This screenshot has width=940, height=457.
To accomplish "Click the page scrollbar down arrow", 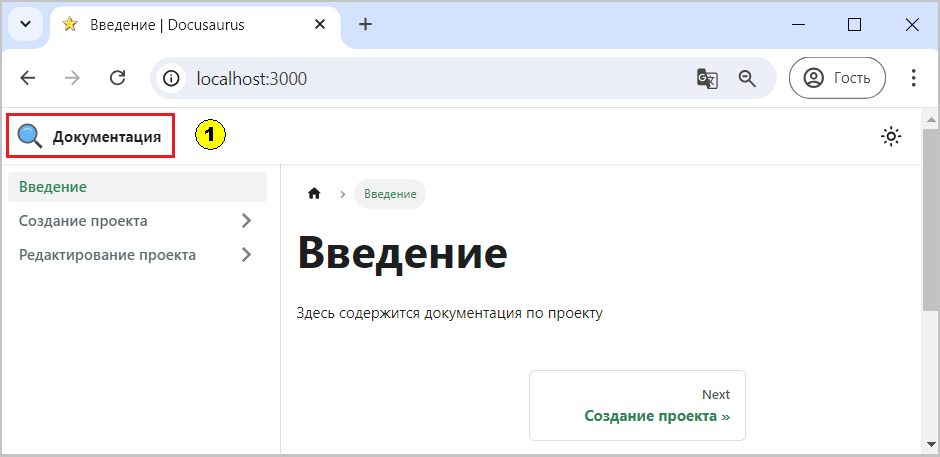I will [x=930, y=444].
